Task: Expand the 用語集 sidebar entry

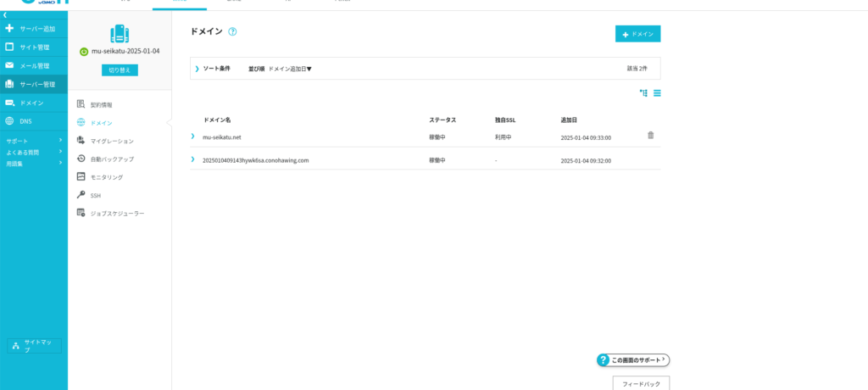Action: tap(34, 163)
